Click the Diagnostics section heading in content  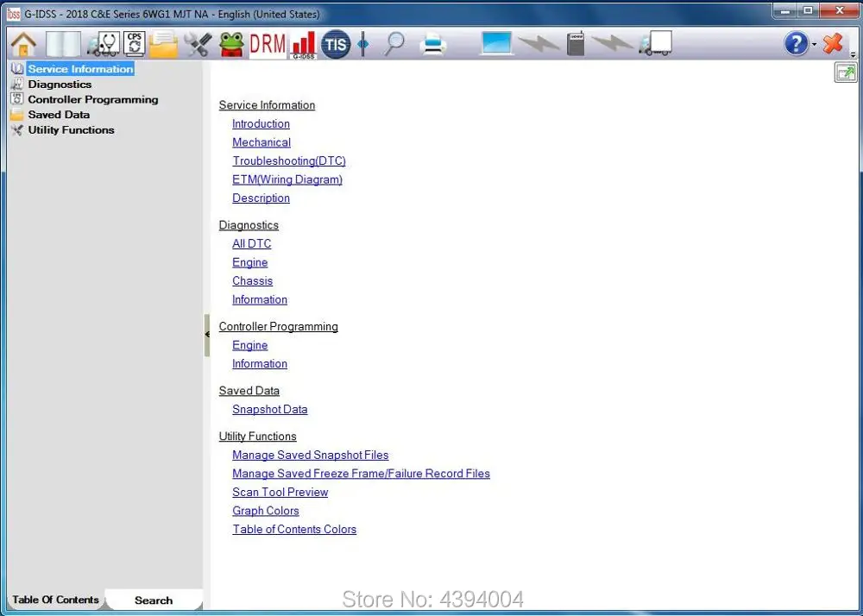point(249,225)
